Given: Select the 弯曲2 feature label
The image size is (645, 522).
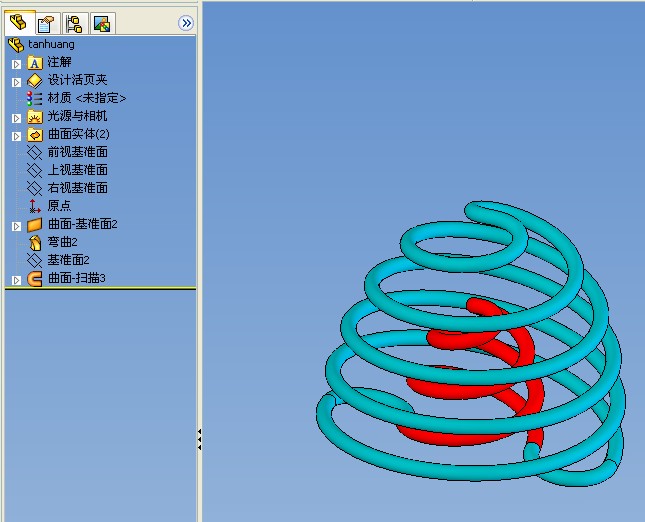Looking at the screenshot, I should click(x=63, y=242).
